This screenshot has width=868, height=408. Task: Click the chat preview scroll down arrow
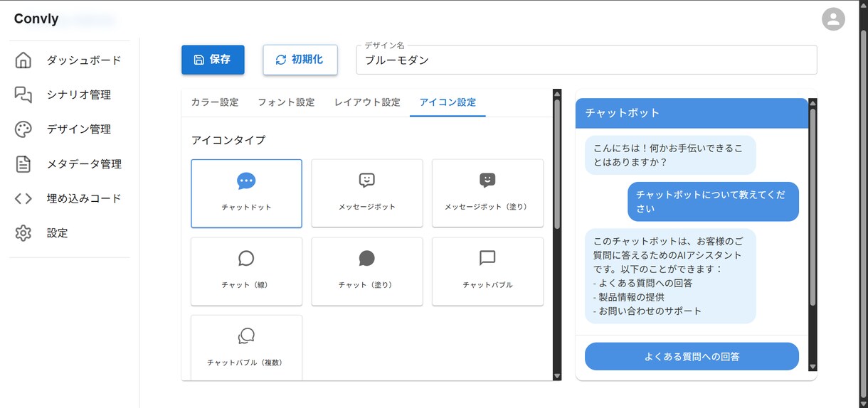[813, 366]
